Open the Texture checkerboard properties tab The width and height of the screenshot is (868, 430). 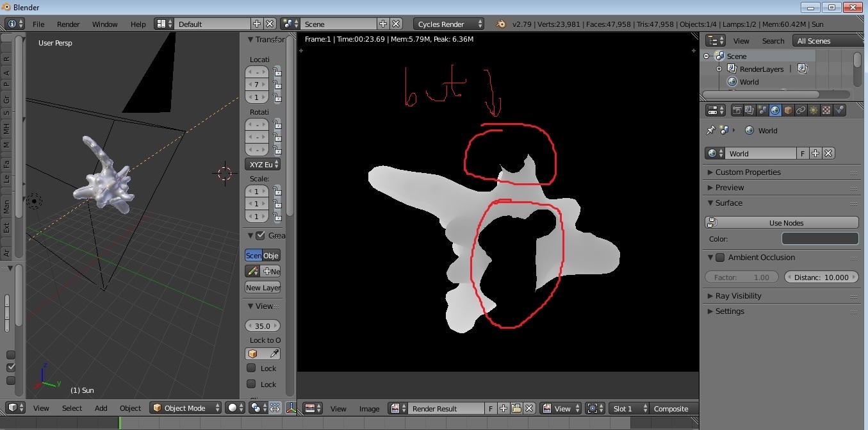pos(827,110)
